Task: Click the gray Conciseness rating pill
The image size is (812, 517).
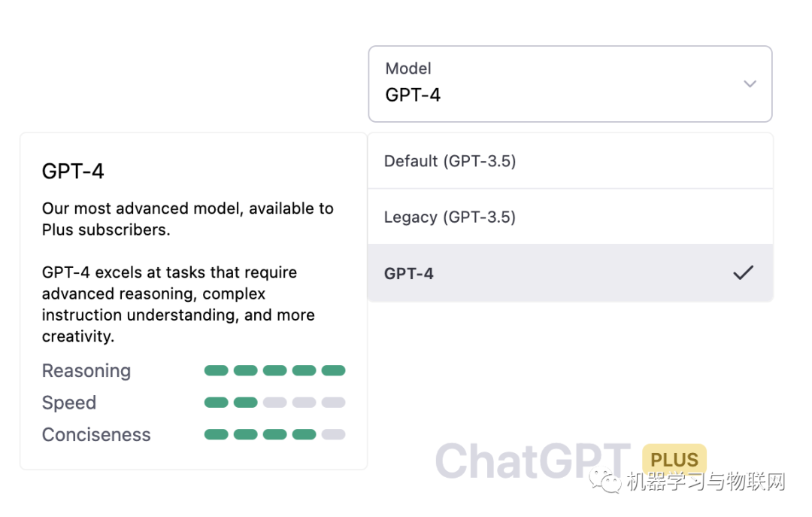Action: [333, 434]
